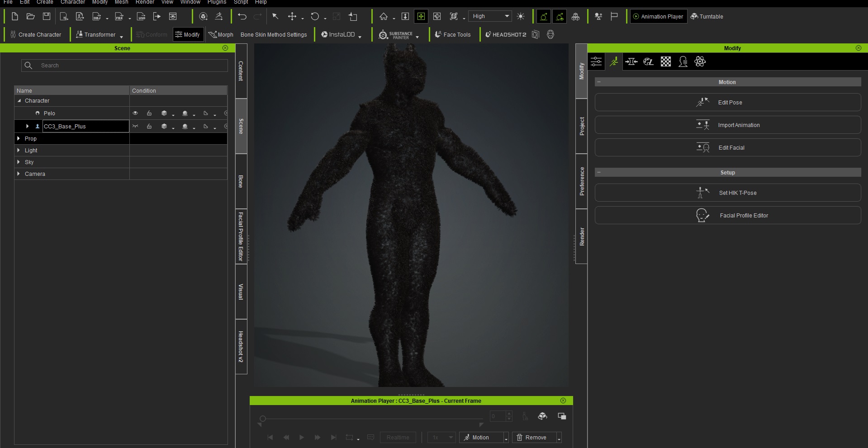
Task: Click the Edit Pose button
Action: (728, 102)
